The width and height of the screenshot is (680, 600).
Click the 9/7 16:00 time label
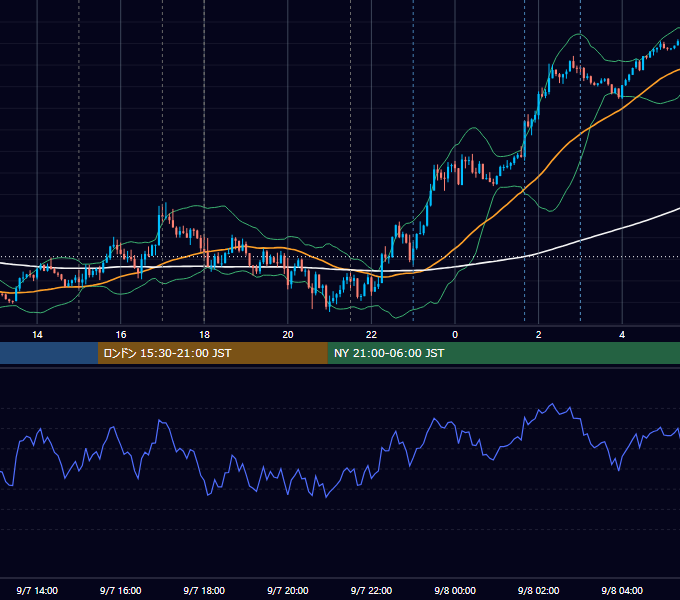(x=121, y=590)
